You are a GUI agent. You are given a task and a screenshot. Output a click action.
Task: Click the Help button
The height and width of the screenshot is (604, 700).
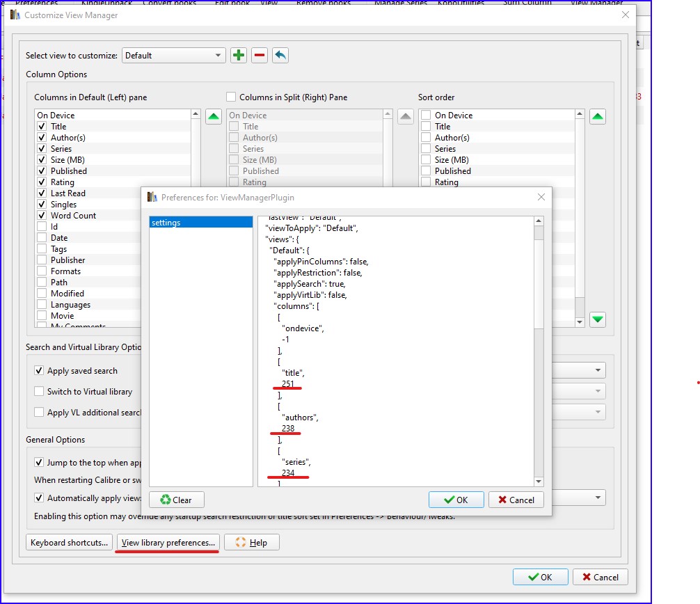coord(252,542)
